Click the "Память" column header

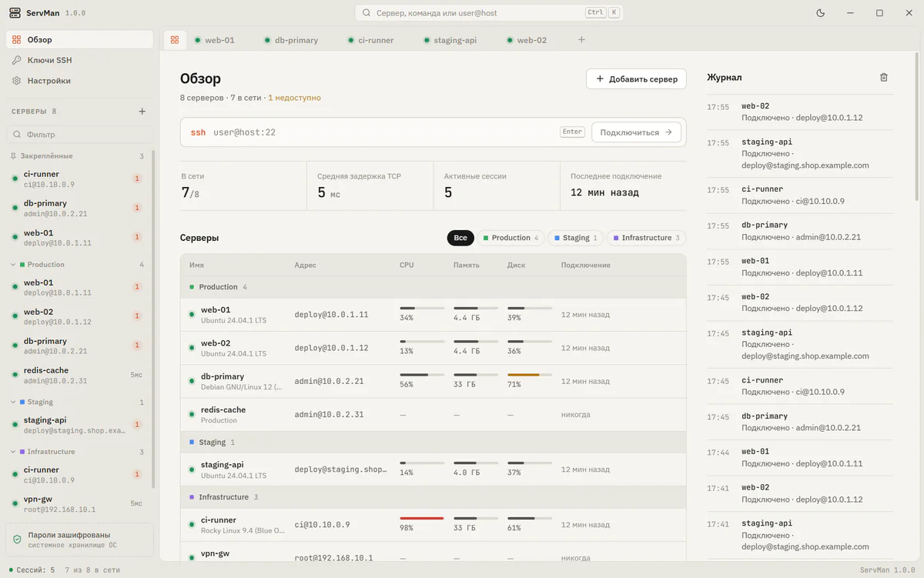[467, 266]
